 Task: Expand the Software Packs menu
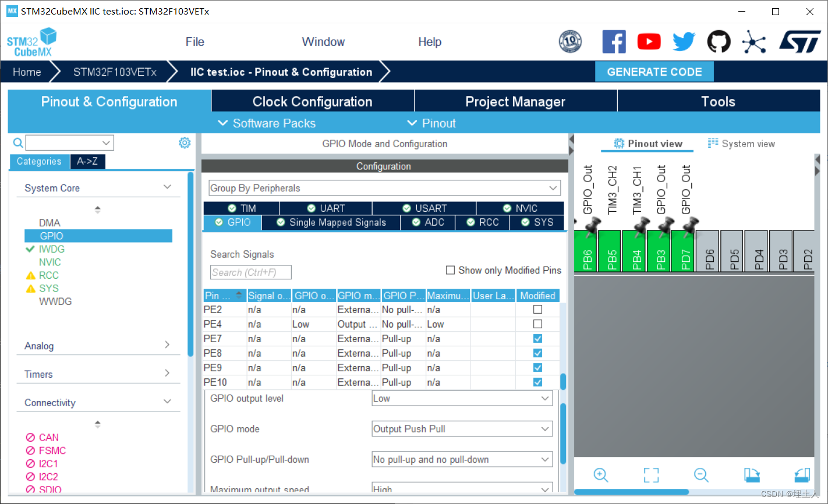click(267, 123)
